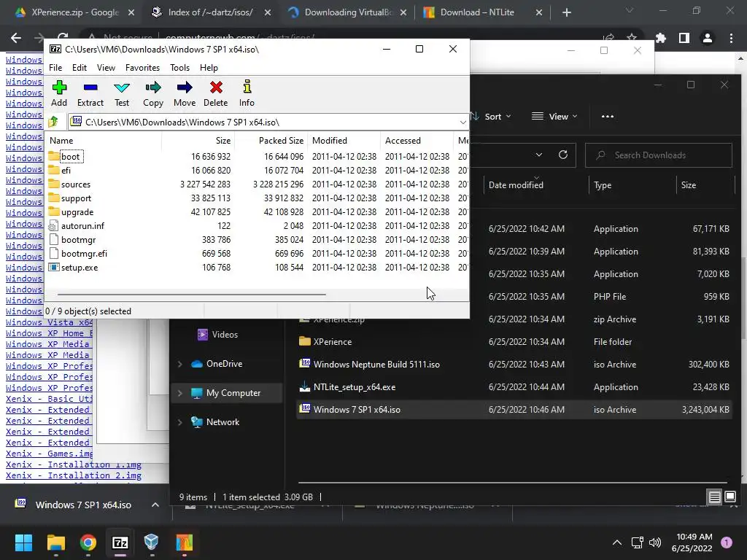Open the View dropdown in File Explorer
The image size is (747, 560).
[554, 116]
